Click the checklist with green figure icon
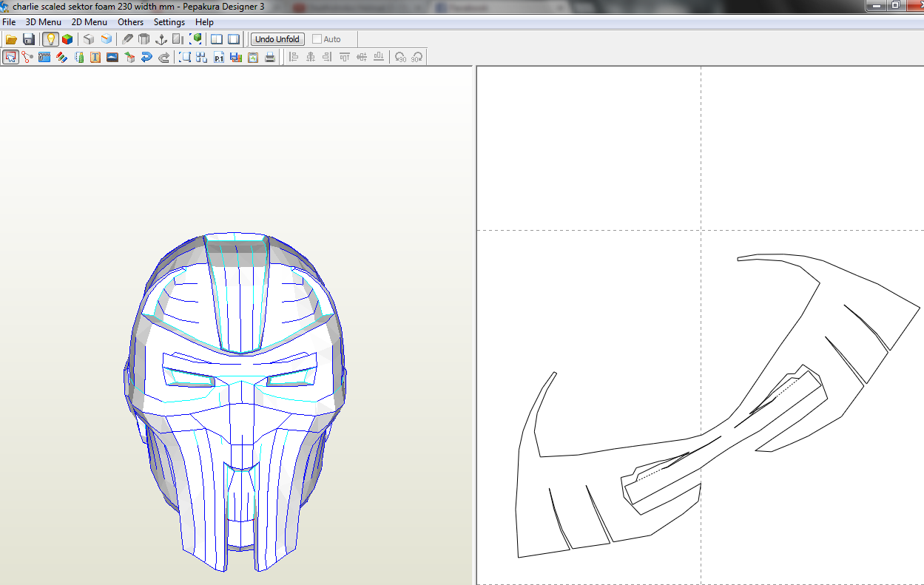 click(79, 57)
